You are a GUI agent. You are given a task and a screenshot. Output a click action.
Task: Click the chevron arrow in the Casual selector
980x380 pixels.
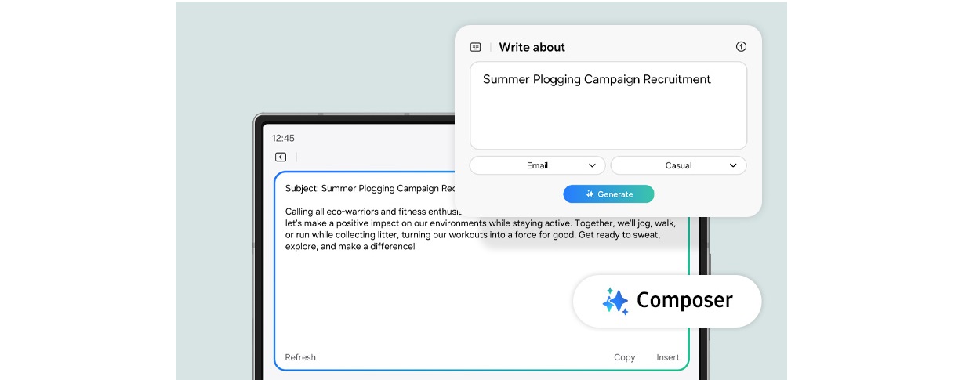coord(733,165)
